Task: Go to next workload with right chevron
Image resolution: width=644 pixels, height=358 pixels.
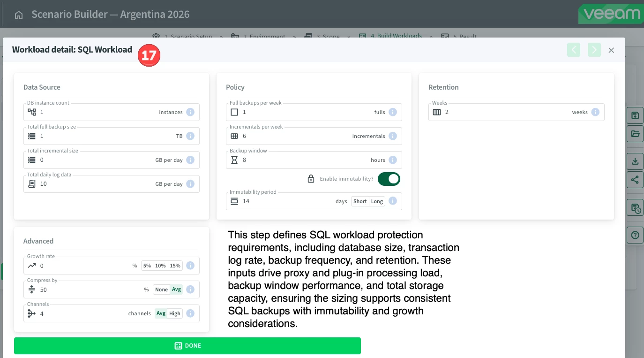Action: pyautogui.click(x=594, y=50)
